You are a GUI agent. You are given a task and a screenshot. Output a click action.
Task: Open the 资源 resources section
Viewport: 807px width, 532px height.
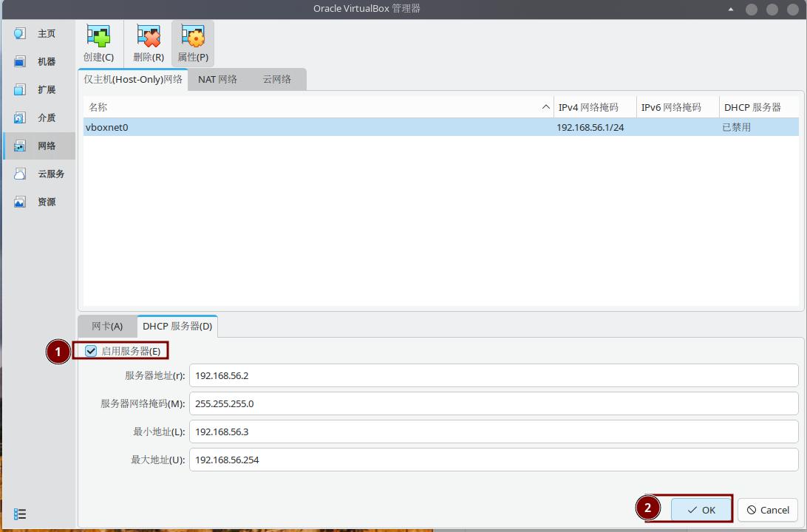[x=38, y=202]
